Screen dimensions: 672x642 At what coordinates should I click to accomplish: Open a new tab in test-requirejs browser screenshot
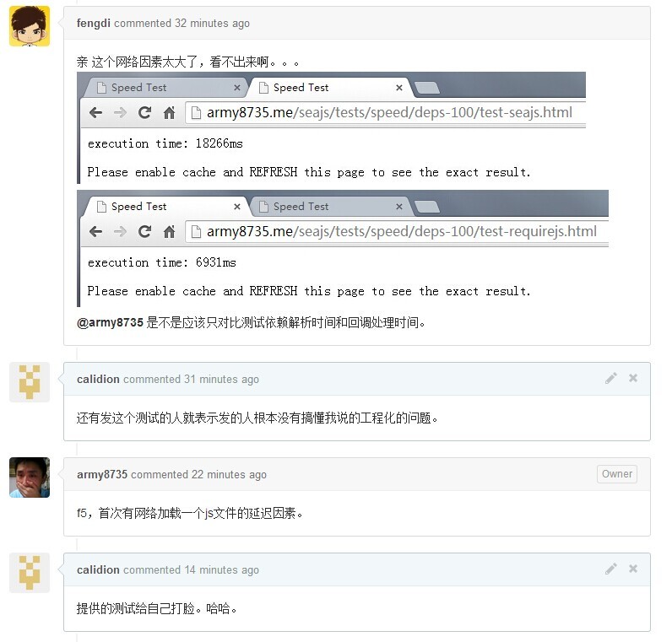[x=427, y=207]
